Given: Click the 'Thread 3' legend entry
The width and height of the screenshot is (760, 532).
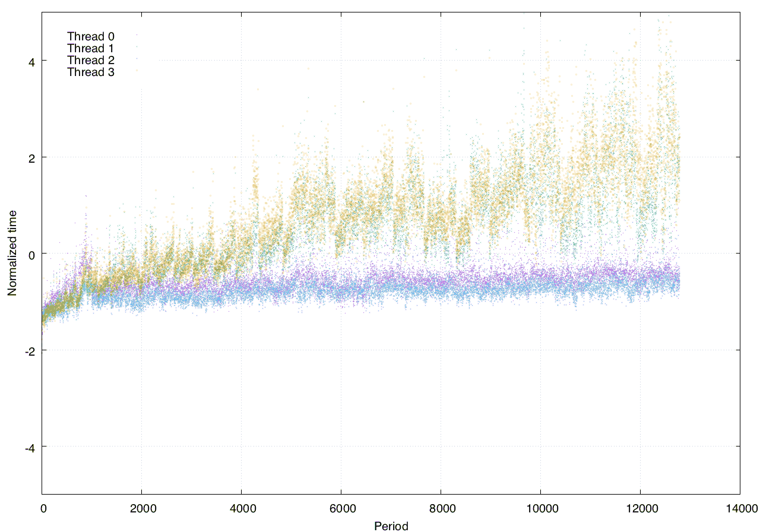Looking at the screenshot, I should click(x=90, y=72).
